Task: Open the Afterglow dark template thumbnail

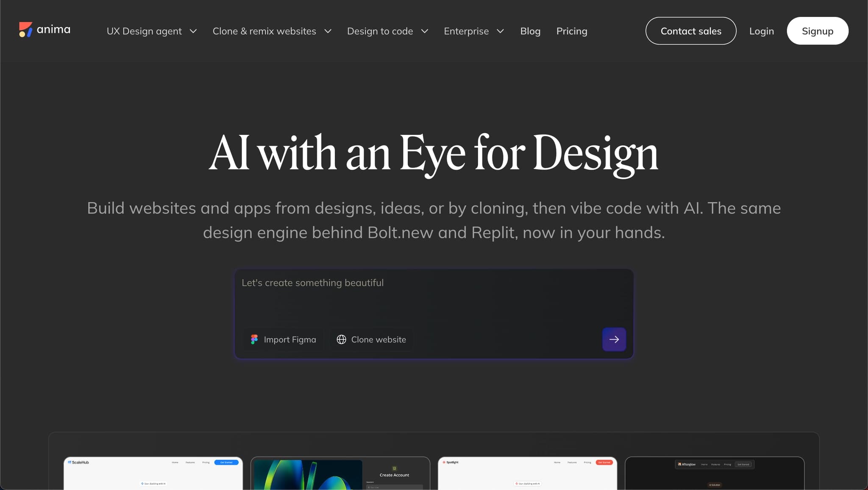Action: coord(715,473)
